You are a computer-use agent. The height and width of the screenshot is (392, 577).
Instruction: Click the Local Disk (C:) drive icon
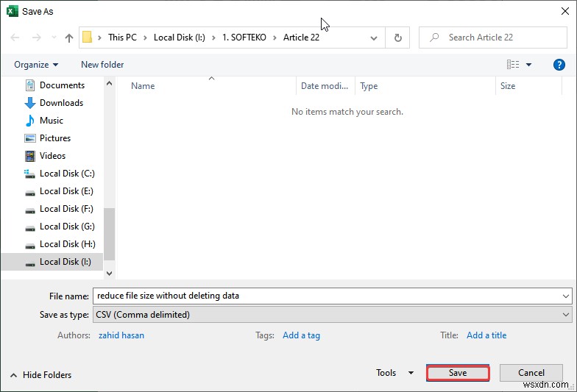29,174
